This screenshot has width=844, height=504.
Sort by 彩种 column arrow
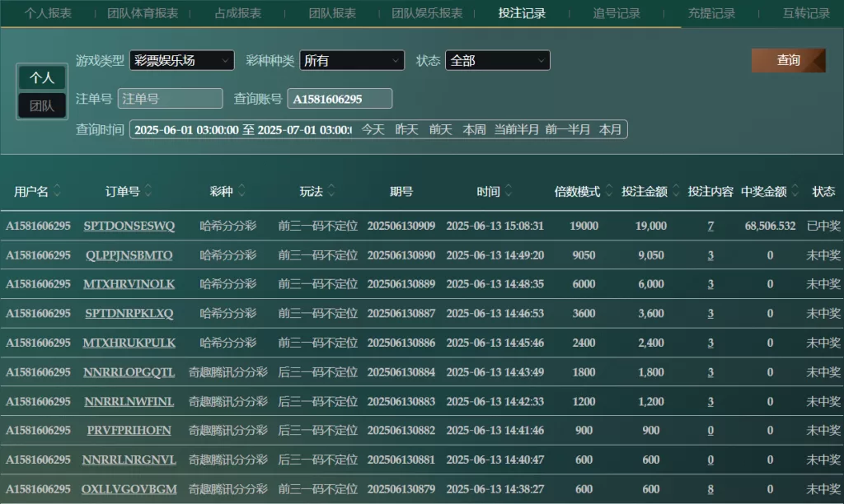(241, 190)
